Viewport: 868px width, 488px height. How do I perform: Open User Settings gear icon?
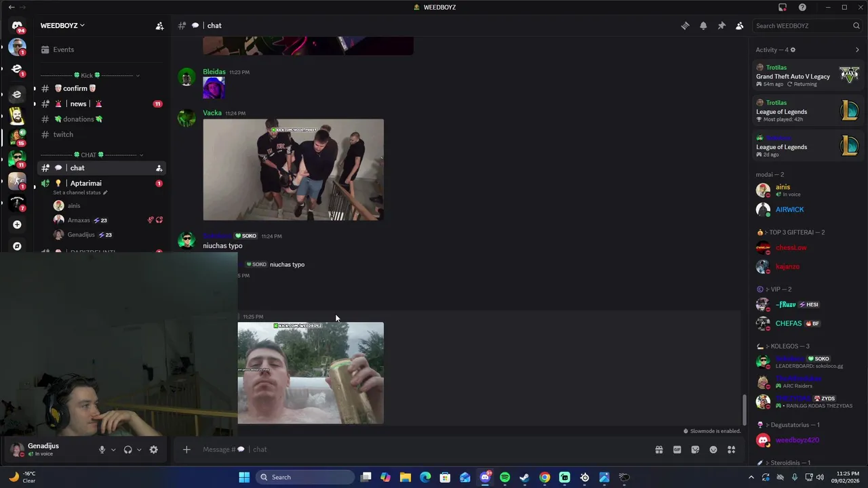click(153, 449)
